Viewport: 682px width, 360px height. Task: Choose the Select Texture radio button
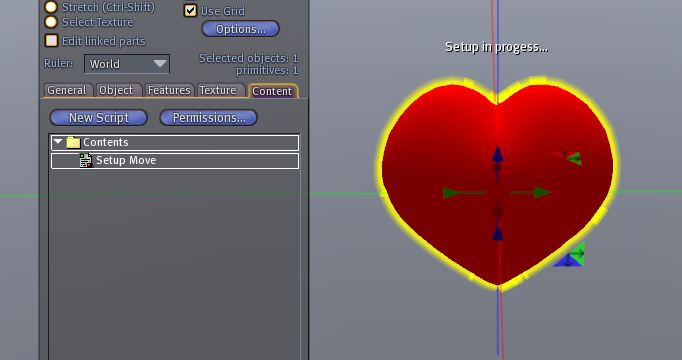(51, 22)
